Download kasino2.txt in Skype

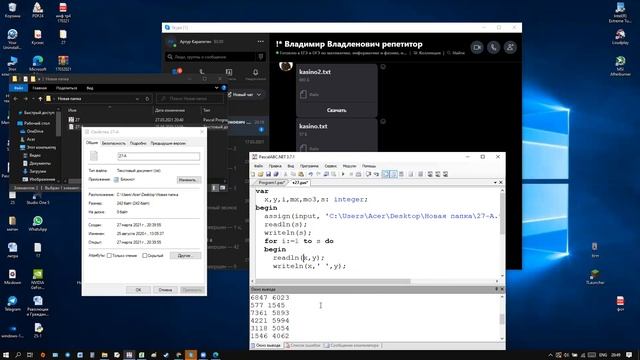pos(336,110)
